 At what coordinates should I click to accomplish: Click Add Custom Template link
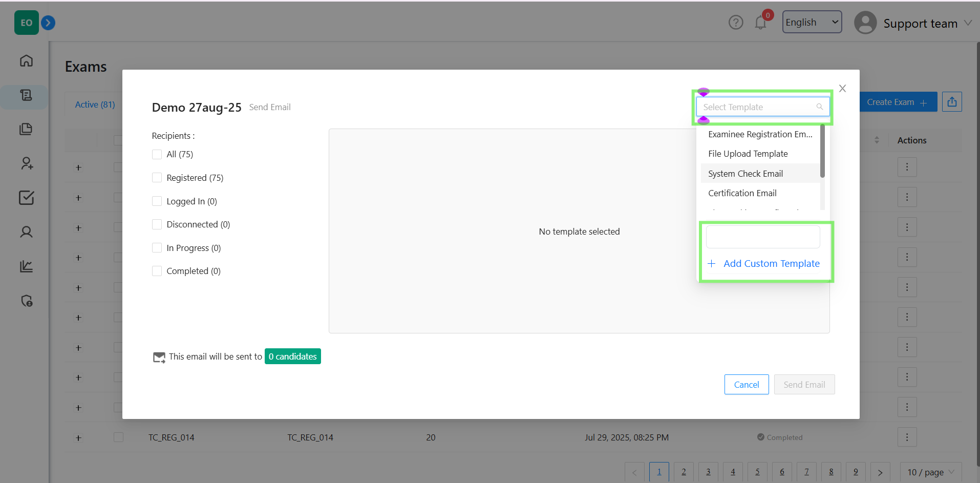click(x=771, y=264)
